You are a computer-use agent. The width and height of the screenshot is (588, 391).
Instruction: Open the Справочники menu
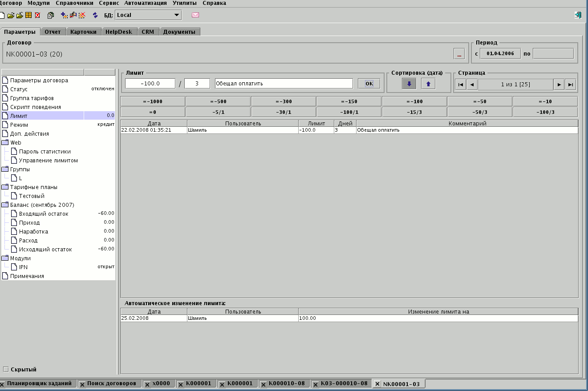click(x=75, y=3)
